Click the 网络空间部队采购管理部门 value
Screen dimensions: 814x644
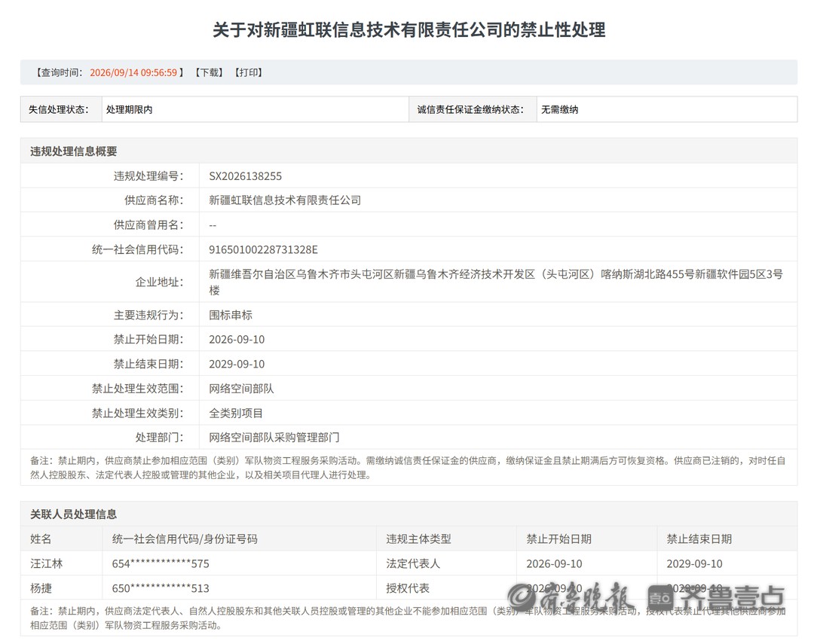[274, 438]
